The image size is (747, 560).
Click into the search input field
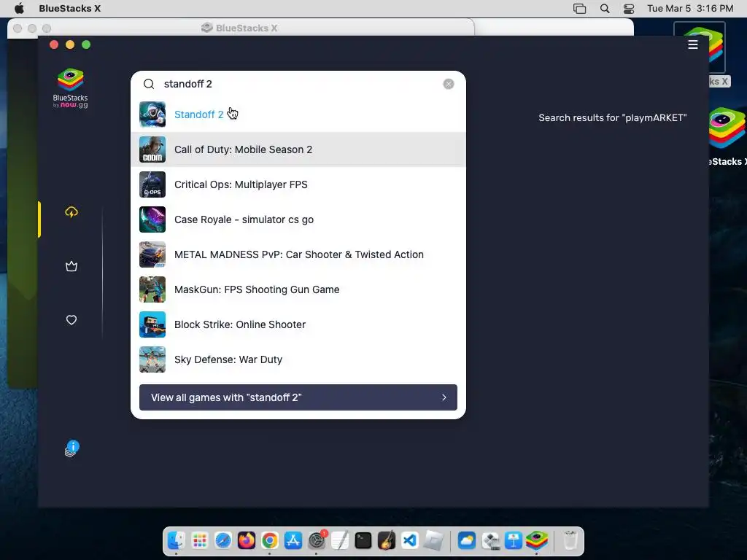point(300,85)
